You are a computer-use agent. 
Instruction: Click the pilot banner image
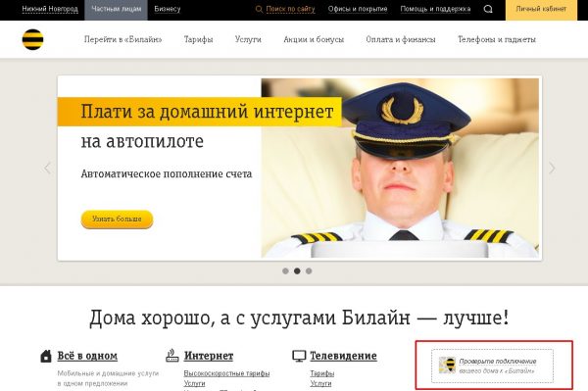coord(400,168)
